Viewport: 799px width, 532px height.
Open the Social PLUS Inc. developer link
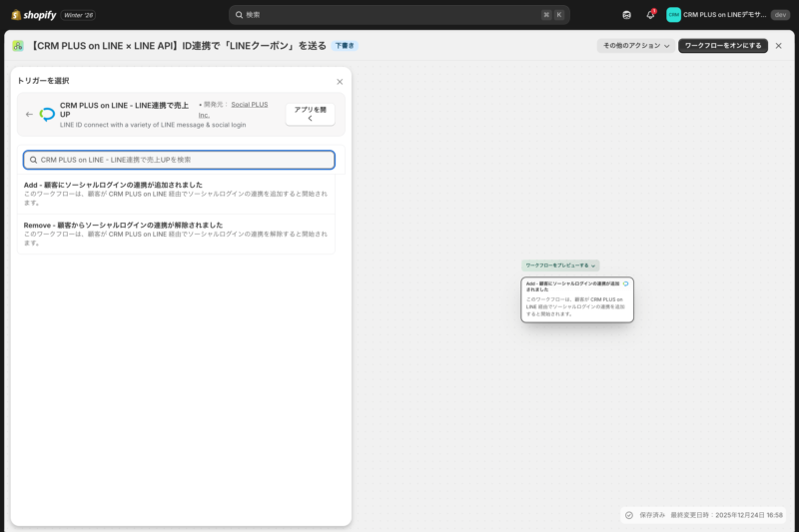[249, 105]
